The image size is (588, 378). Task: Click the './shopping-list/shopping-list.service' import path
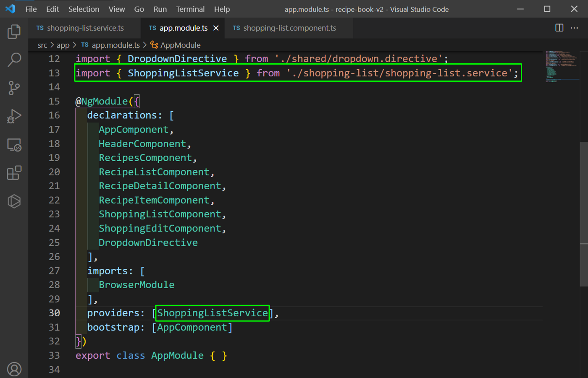click(399, 73)
